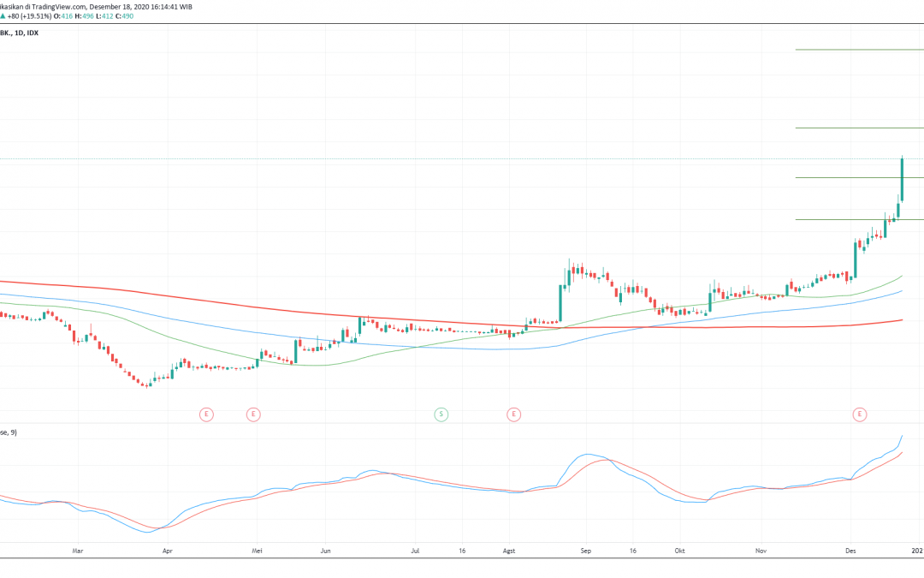This screenshot has width=924, height=578.
Task: Click the tall green breakout candle in December
Action: [x=901, y=180]
